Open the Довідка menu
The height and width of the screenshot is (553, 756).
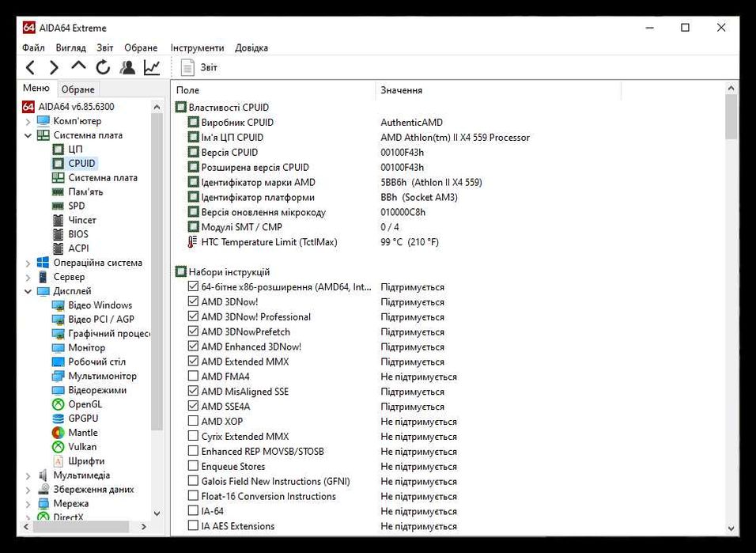coord(251,47)
